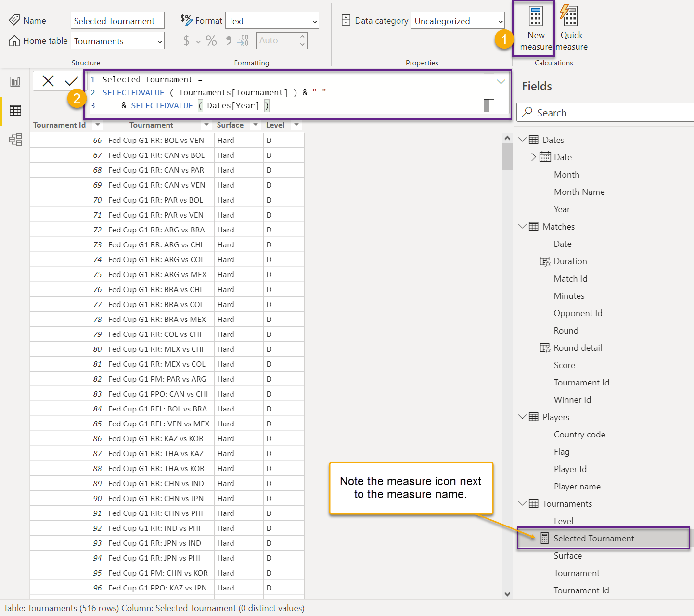Click the Dates table icon
Image resolution: width=694 pixels, height=616 pixels.
[534, 140]
